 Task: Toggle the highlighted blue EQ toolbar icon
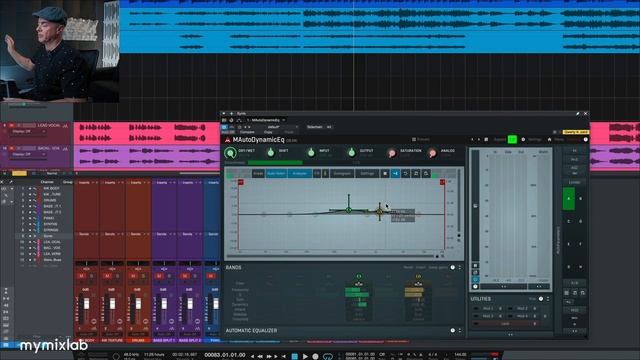pyautogui.click(x=395, y=173)
